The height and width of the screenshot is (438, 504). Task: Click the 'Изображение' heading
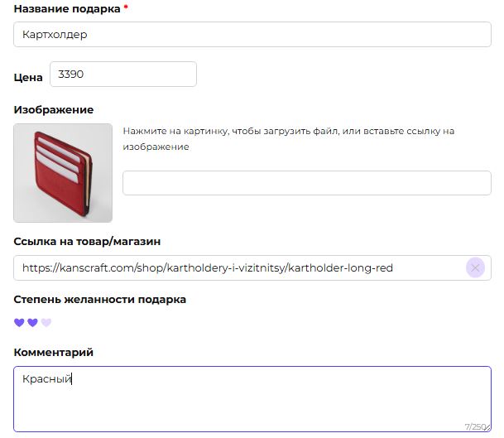pos(54,109)
